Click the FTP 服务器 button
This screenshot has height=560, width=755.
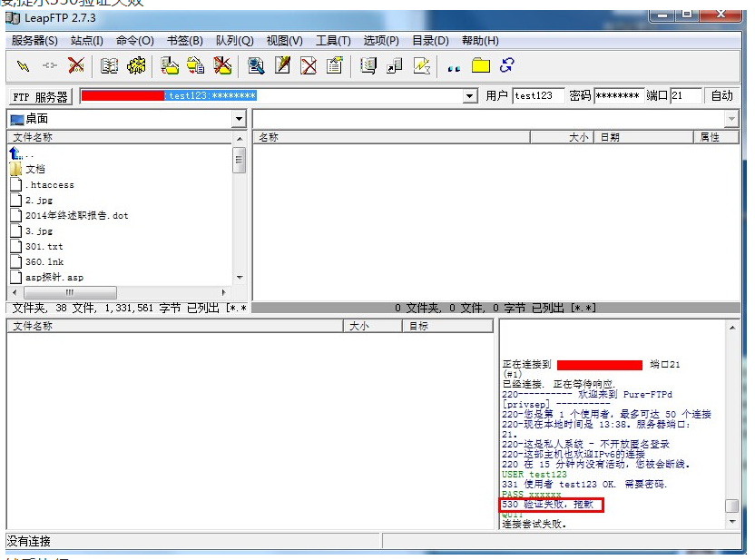click(x=41, y=96)
